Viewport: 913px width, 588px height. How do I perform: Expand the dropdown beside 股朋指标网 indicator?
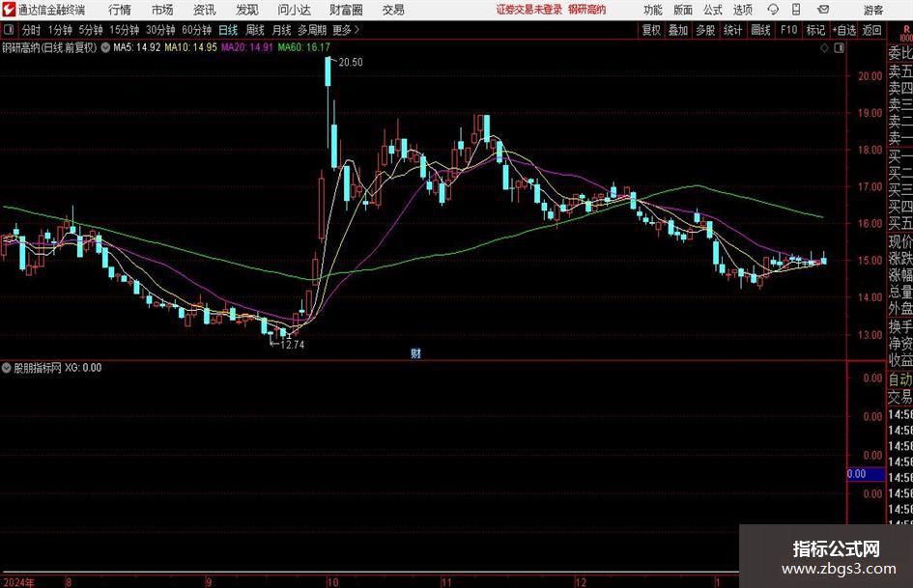7,368
